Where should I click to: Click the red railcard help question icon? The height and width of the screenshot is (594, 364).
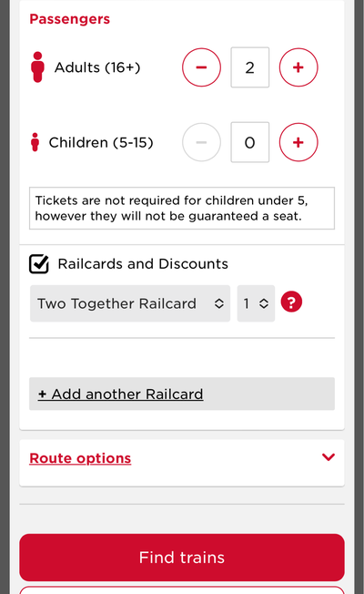tap(291, 302)
